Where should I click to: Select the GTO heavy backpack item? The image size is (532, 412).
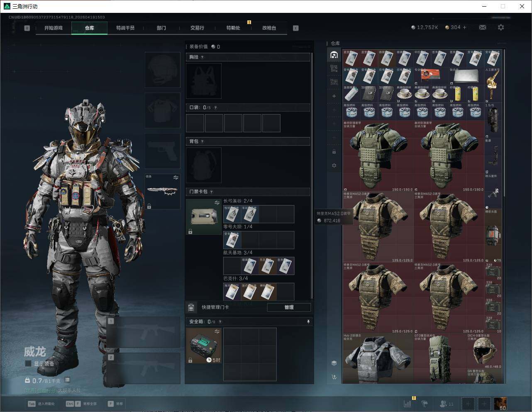point(440,358)
